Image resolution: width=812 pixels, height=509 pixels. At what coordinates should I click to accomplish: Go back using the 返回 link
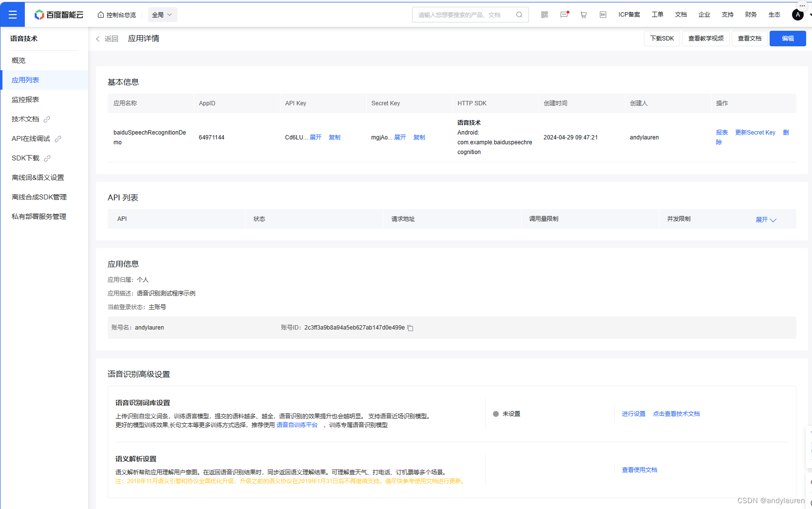[x=107, y=39]
